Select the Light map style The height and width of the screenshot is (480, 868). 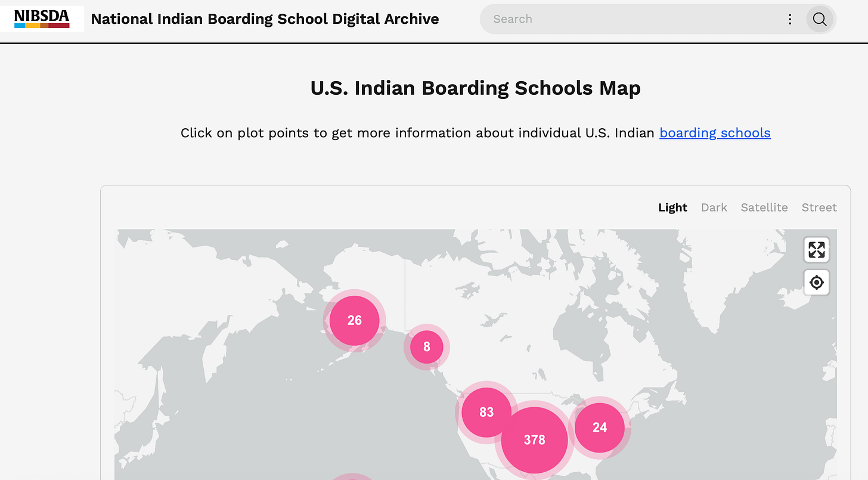click(672, 208)
